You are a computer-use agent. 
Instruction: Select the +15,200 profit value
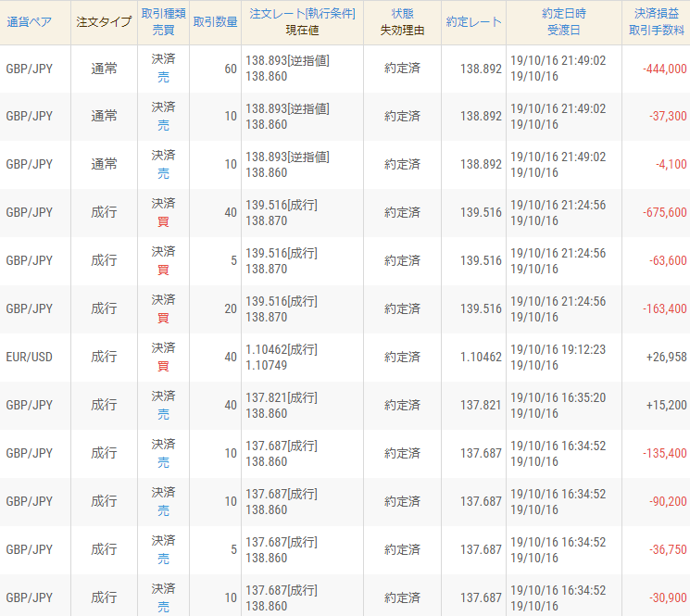[666, 405]
